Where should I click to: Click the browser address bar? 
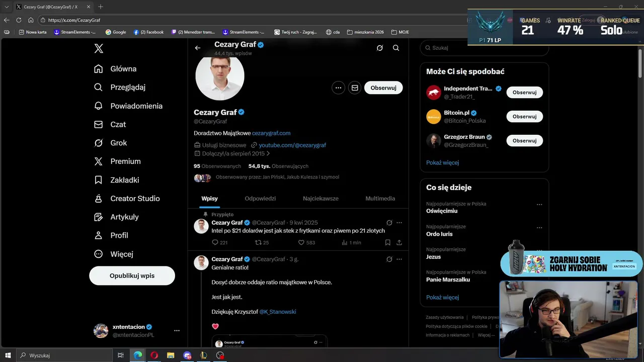click(252, 20)
